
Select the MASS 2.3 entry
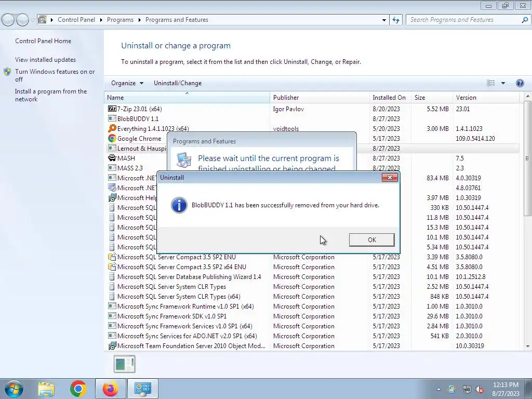[x=130, y=168]
